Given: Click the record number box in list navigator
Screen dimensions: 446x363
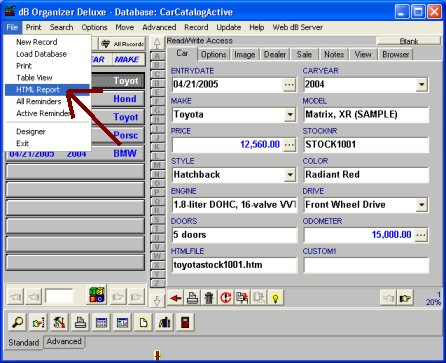Looking at the screenshot, I should point(59,296).
